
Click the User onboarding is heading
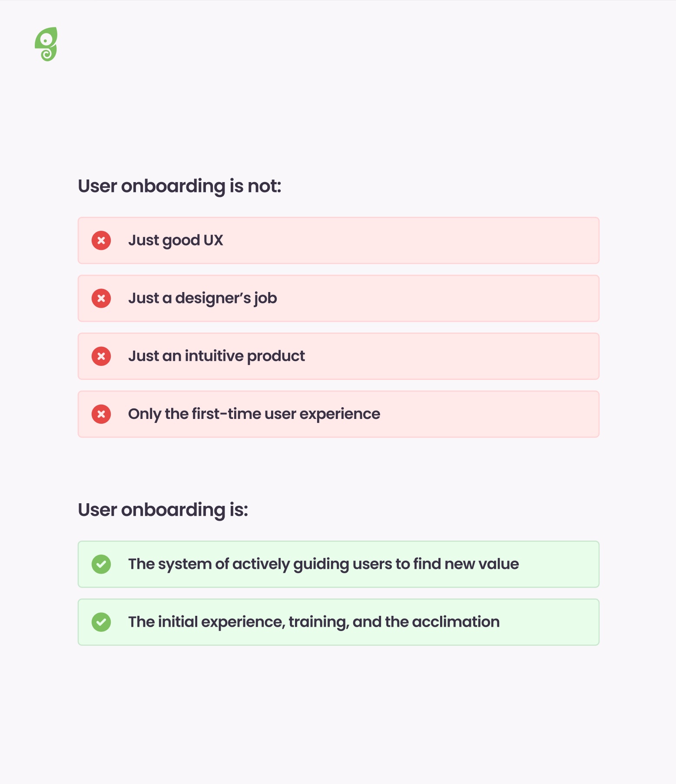point(163,510)
